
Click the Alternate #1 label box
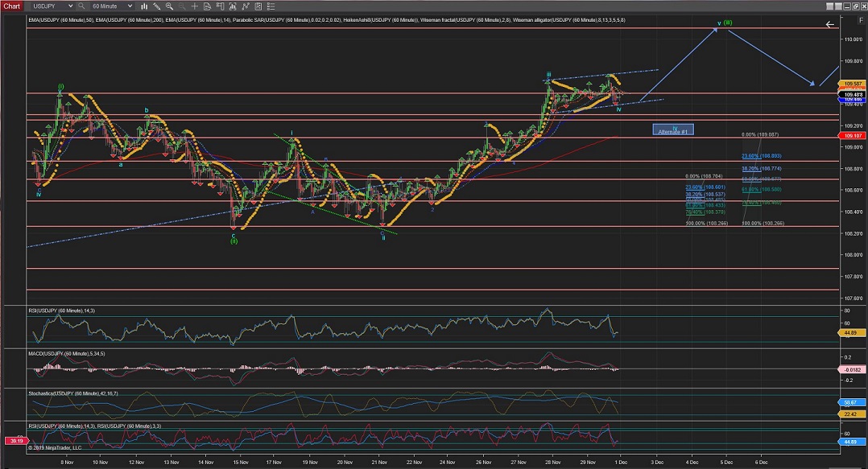[x=673, y=130]
